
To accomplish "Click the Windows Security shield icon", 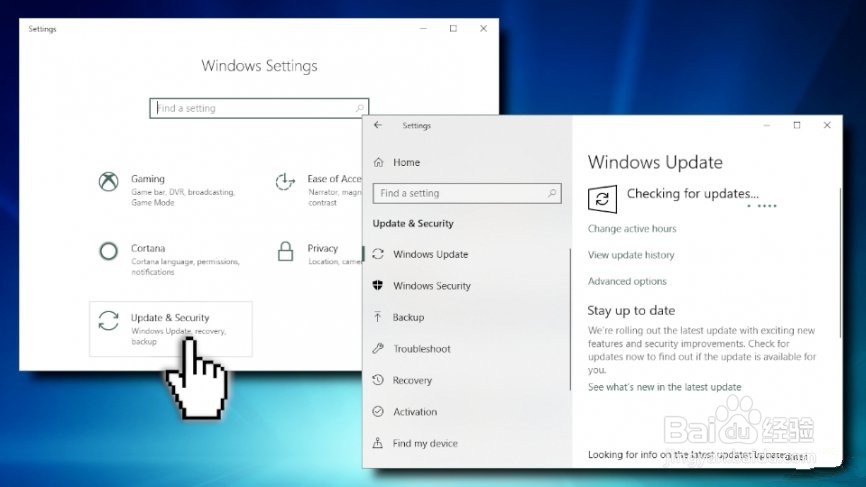I will click(378, 285).
